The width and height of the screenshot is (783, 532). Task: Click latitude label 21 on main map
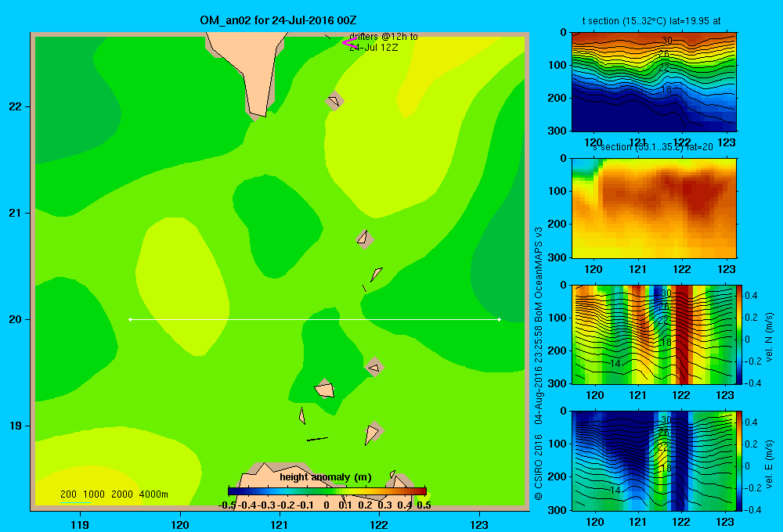[16, 213]
